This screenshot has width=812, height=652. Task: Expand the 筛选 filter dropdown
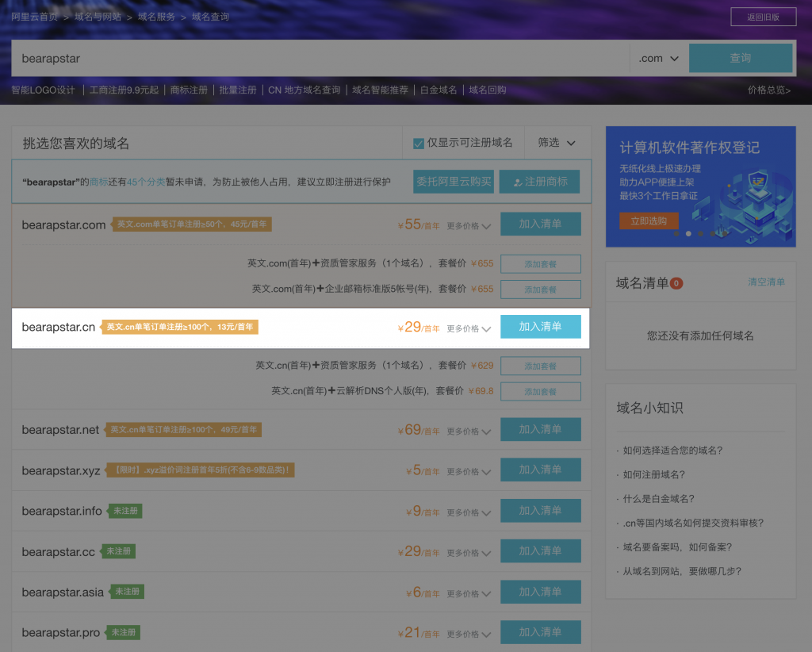pos(557,143)
